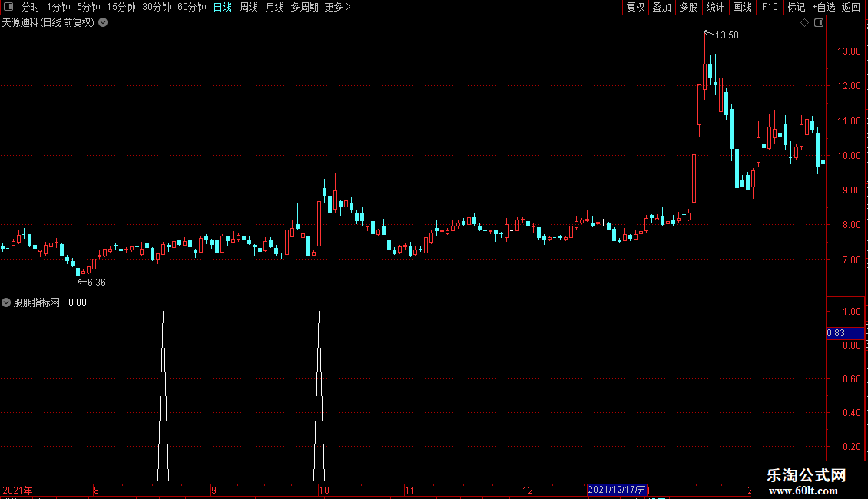Expand dropdown next to 天源迪科 title
868x499 pixels.
tap(103, 23)
